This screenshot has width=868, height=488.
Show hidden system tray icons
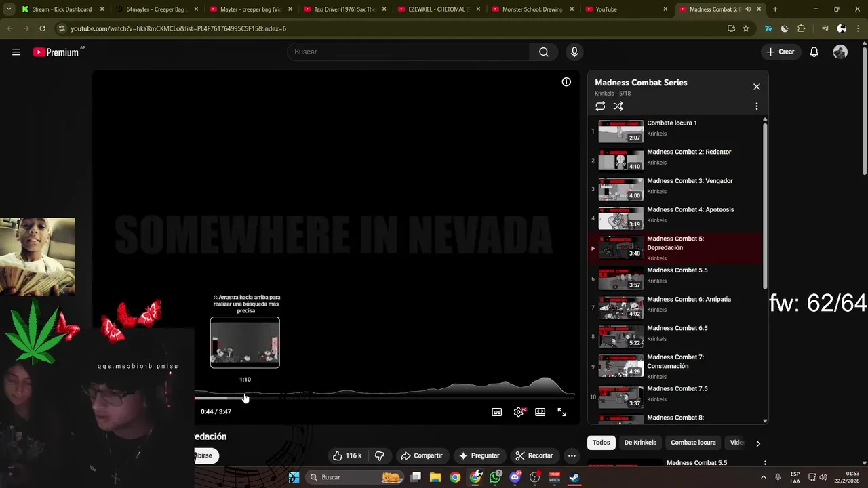pos(764,477)
